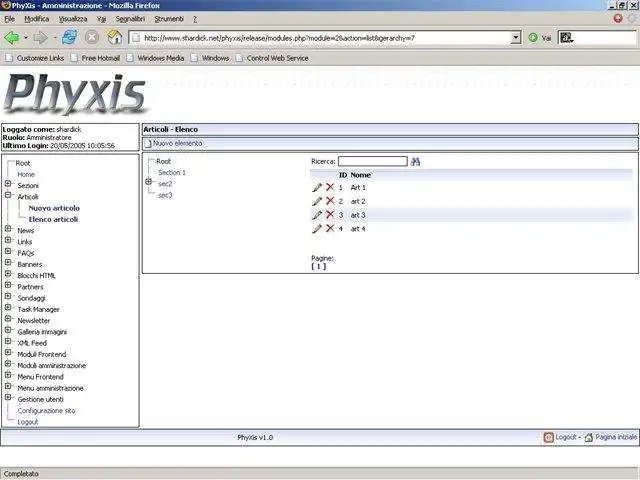640x480 pixels.
Task: Click the Elenco articoli link
Action: point(53,220)
